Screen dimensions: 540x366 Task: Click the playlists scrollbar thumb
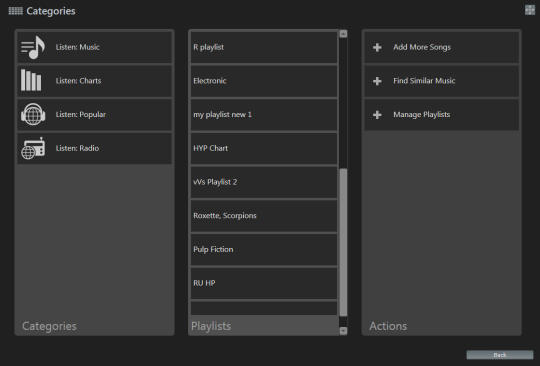[343, 242]
